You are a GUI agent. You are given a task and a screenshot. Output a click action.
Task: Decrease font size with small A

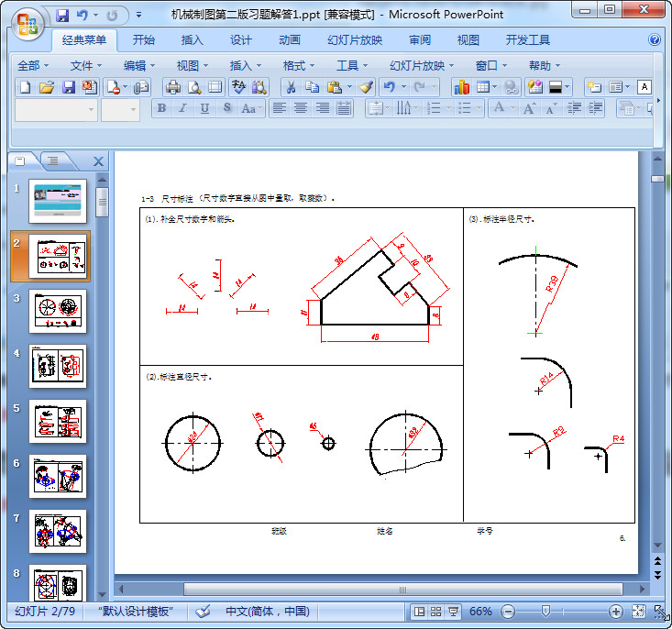coord(551,108)
